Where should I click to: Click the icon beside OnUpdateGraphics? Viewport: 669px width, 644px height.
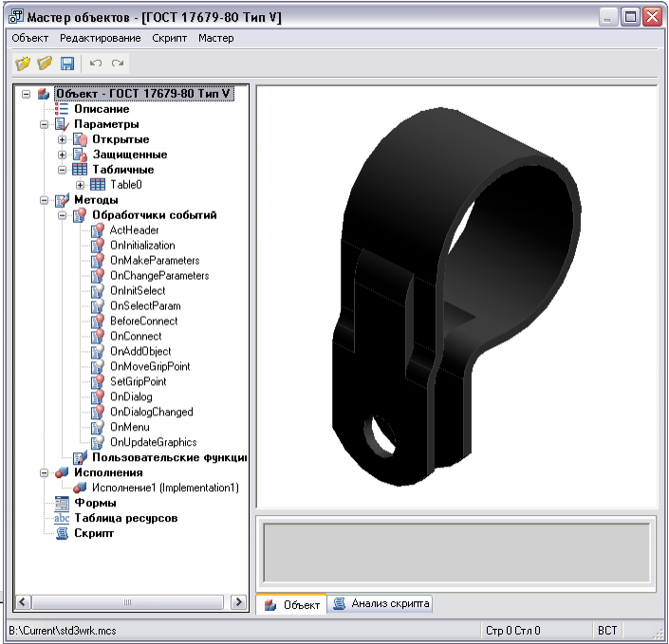point(98,442)
